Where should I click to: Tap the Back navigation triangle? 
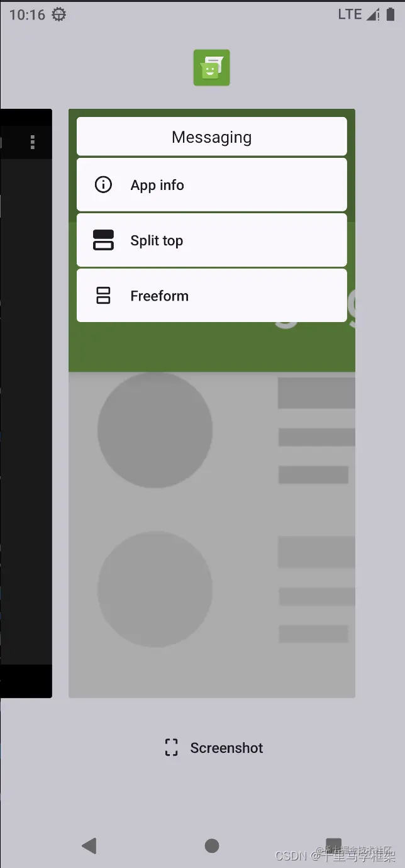89,845
